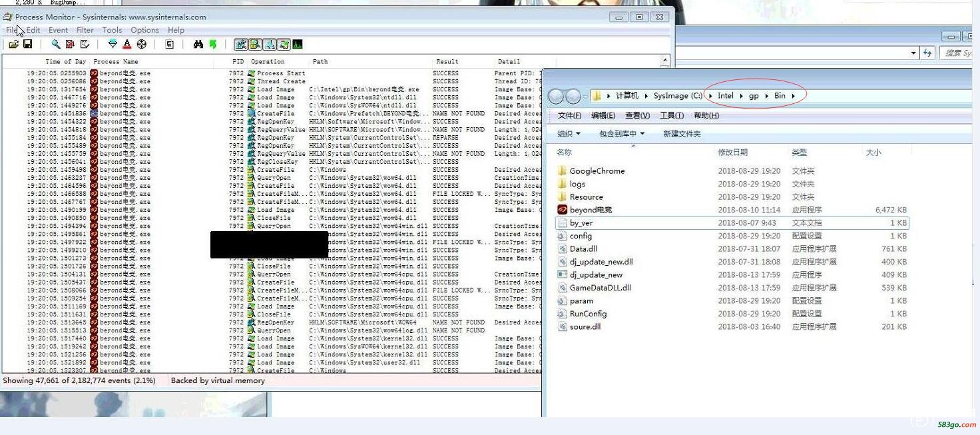Toggle event capture with the magnifier icon
The height and width of the screenshot is (435, 980).
click(56, 45)
